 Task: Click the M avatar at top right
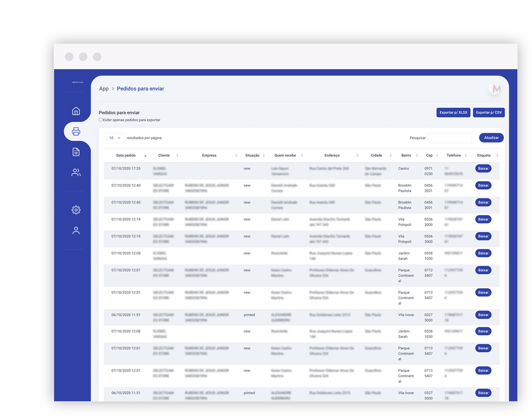(x=496, y=89)
